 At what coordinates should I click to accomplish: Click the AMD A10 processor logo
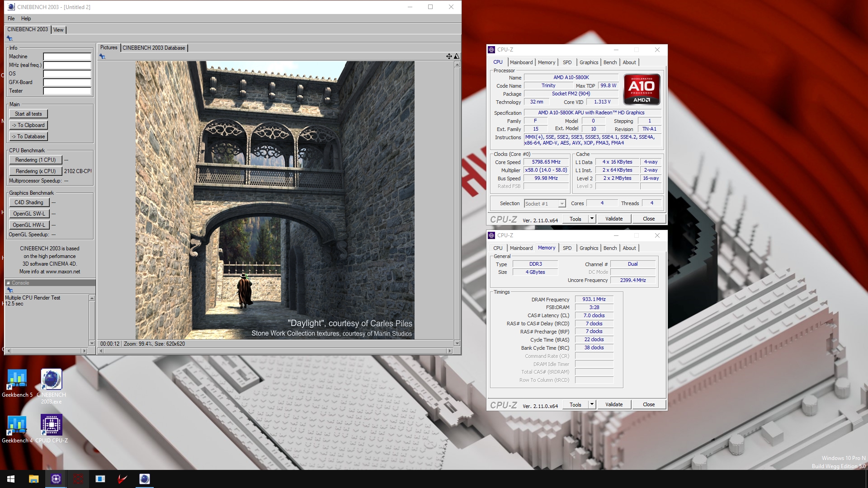coord(642,90)
